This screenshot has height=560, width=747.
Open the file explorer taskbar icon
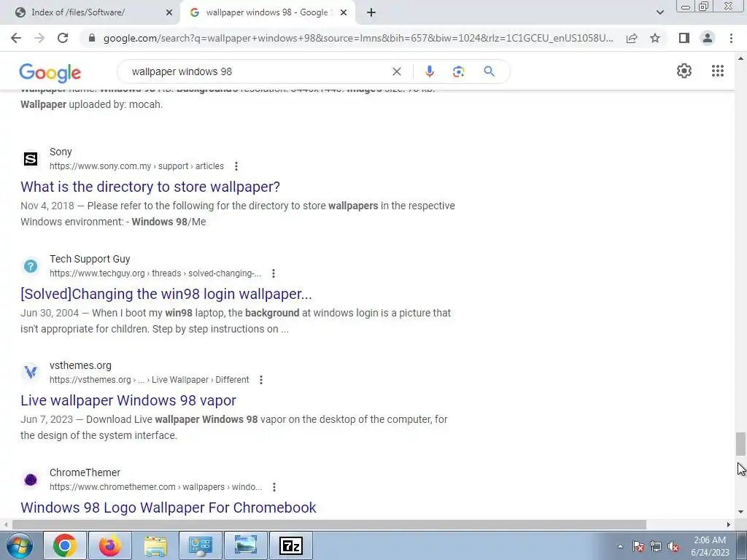tap(155, 545)
